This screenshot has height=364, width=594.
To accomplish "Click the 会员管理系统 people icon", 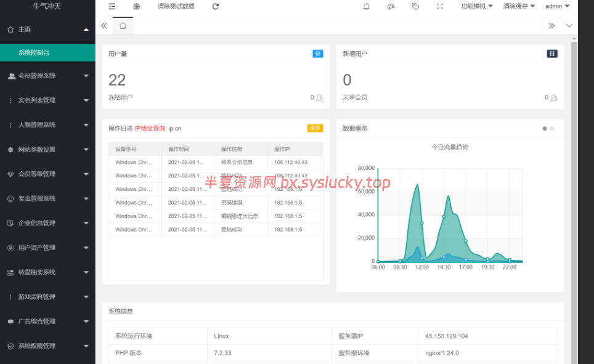I will click(12, 76).
